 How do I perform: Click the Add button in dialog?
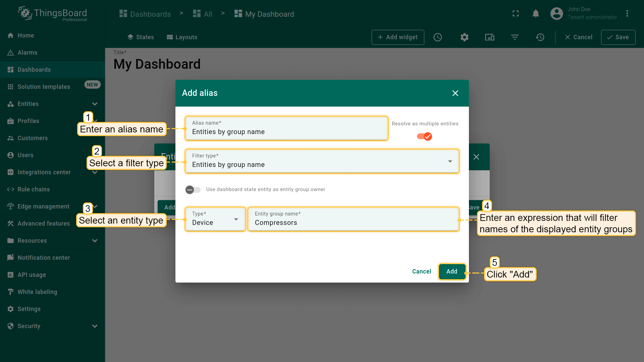coord(451,271)
